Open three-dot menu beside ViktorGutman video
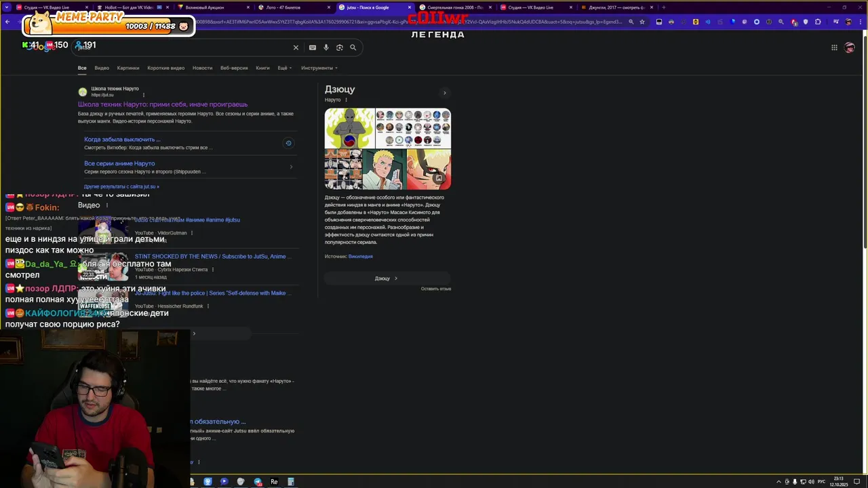868x488 pixels. 192,233
